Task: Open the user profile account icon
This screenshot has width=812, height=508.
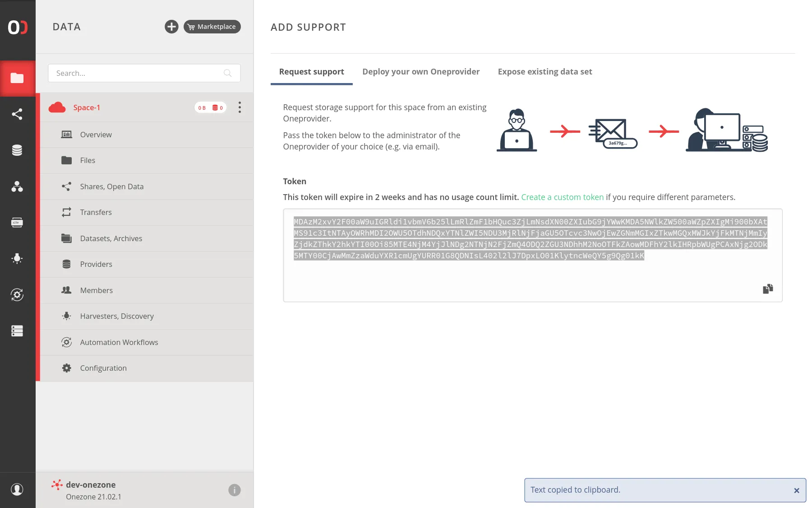Action: pyautogui.click(x=18, y=489)
